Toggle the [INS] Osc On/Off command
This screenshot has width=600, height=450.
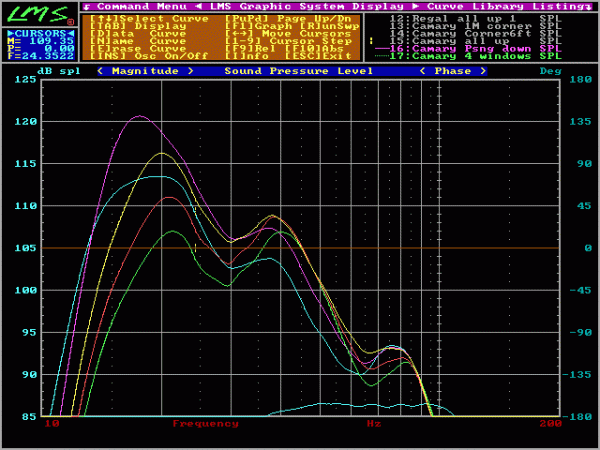(149, 56)
